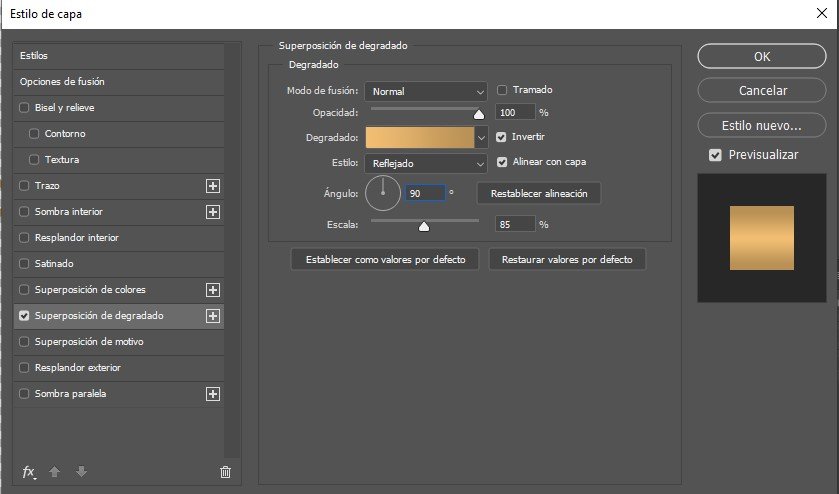
Task: Click the plus icon beside Trazo
Action: pyautogui.click(x=212, y=186)
